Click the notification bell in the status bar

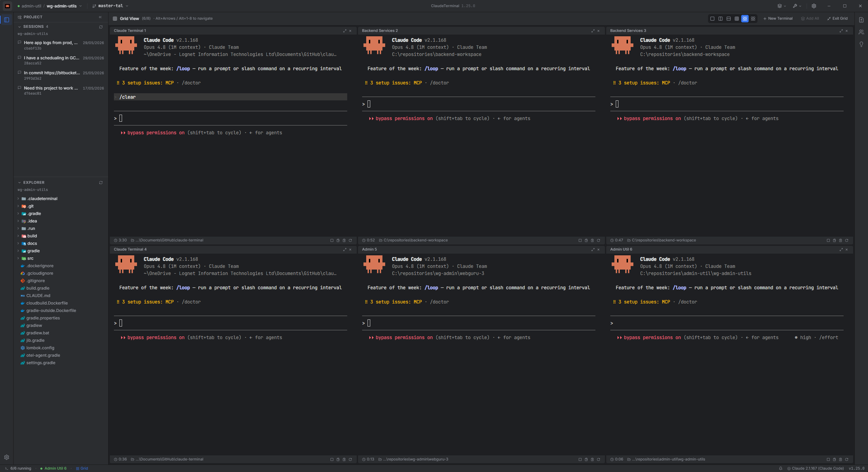click(x=781, y=468)
